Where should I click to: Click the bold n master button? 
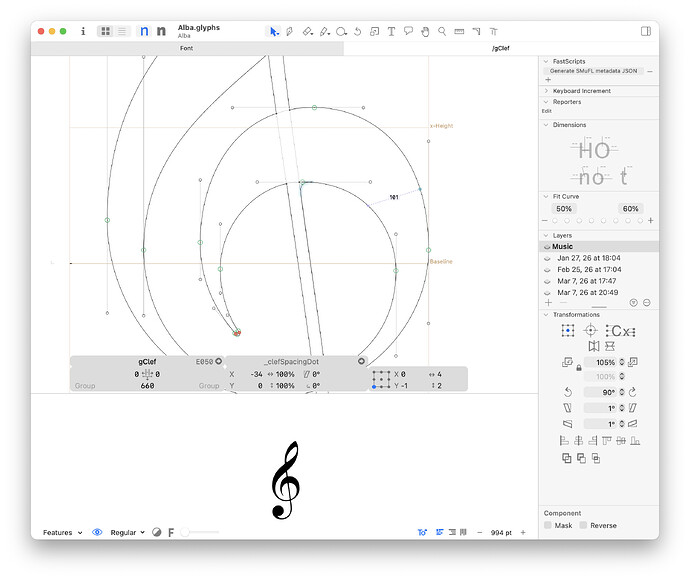[x=161, y=31]
